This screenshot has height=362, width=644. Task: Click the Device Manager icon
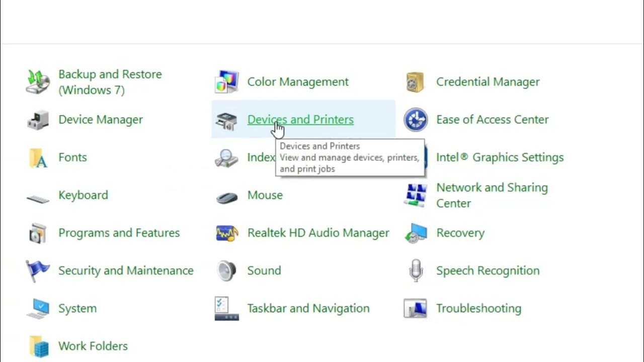pyautogui.click(x=38, y=120)
